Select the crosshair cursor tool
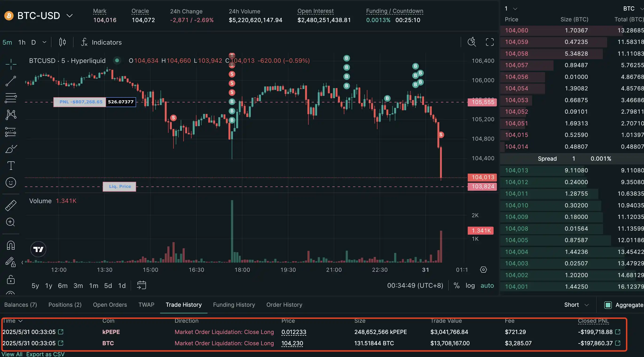This screenshot has width=644, height=357. pos(11,64)
